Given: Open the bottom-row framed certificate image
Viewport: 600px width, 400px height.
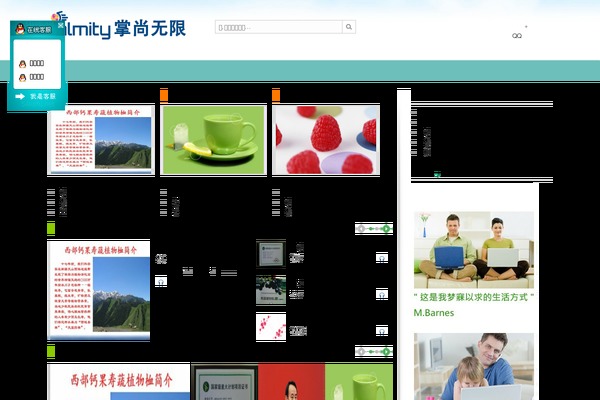Looking at the screenshot, I should (x=225, y=382).
